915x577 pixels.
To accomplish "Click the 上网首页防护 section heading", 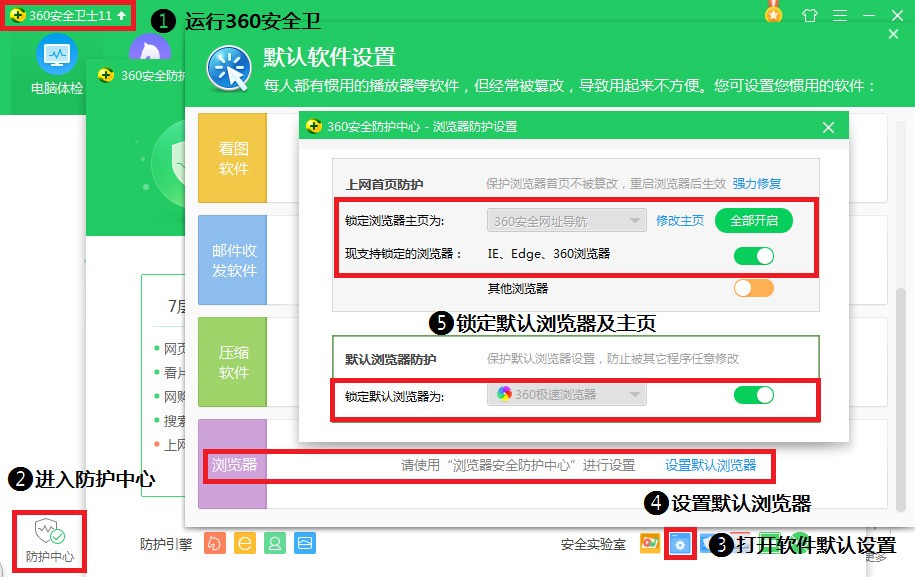I will [385, 184].
